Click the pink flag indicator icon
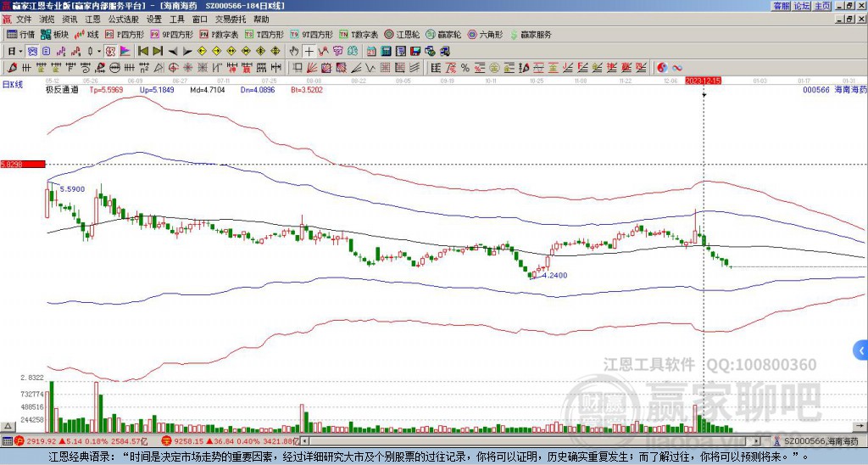The height and width of the screenshot is (465, 868). point(125,51)
